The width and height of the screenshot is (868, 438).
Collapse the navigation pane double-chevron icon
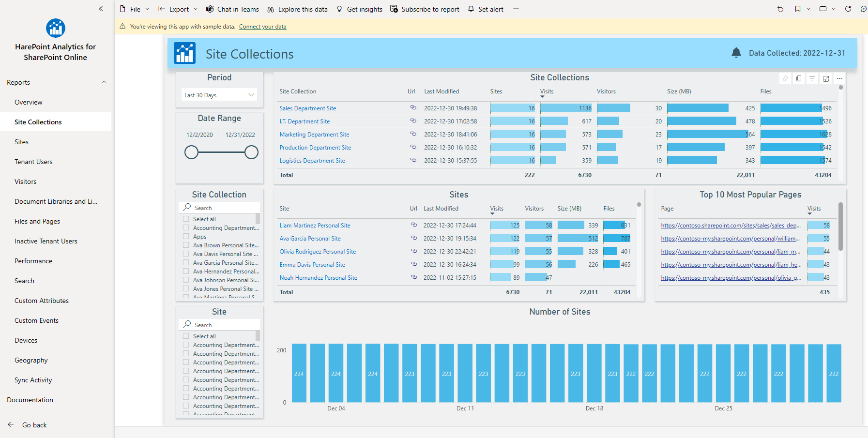(x=101, y=9)
